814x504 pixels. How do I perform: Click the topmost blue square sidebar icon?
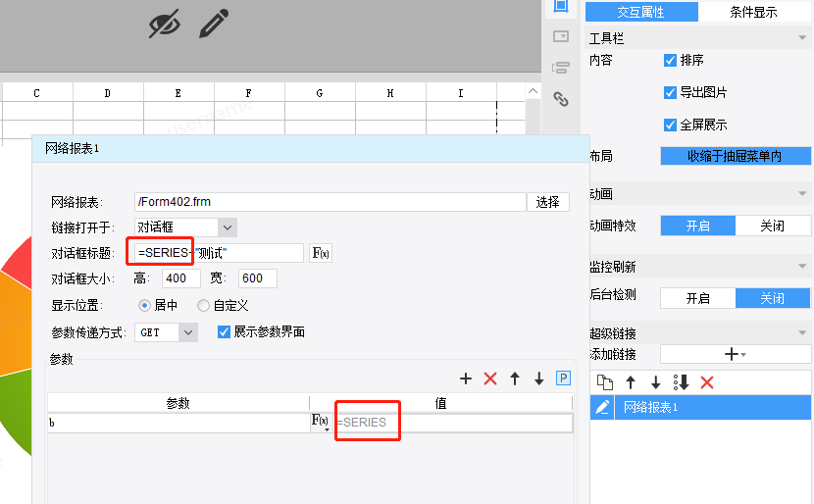pyautogui.click(x=561, y=6)
